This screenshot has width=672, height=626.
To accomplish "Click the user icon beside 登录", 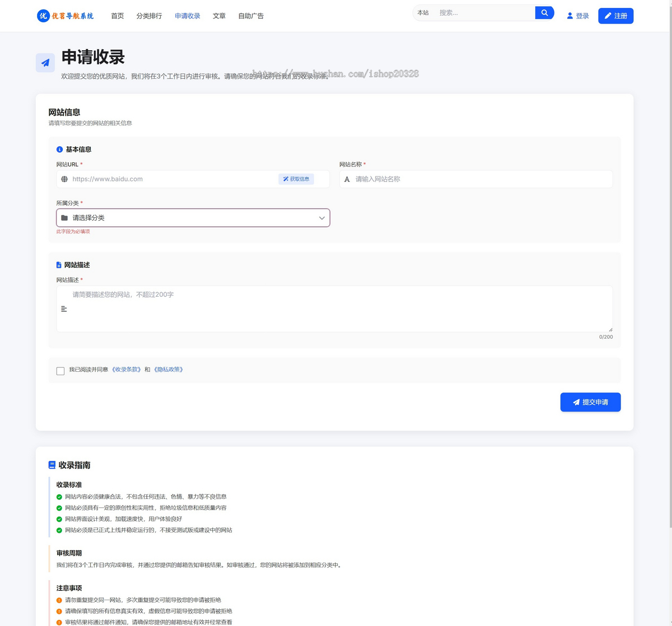I will coord(570,16).
